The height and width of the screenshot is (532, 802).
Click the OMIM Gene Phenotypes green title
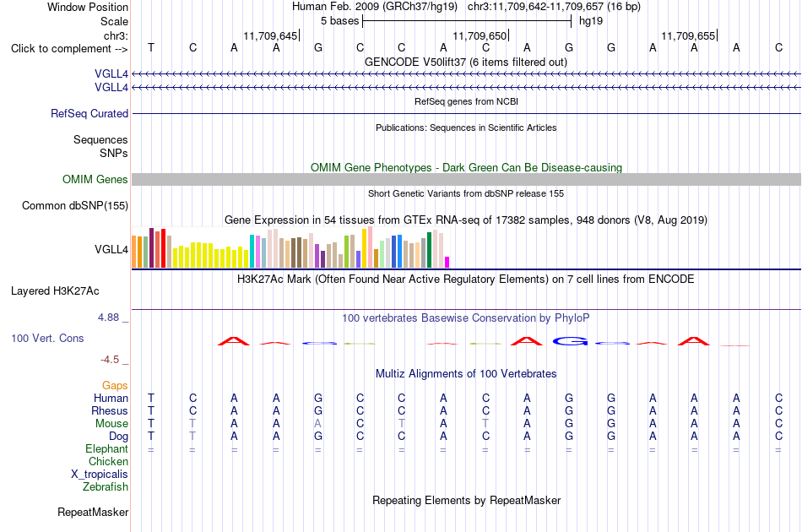click(x=466, y=167)
